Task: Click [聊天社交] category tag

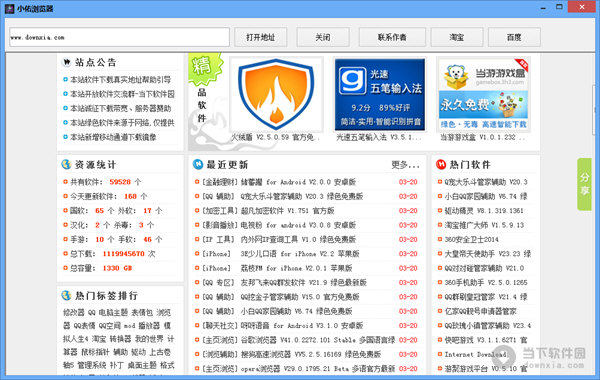Action: click(220, 326)
